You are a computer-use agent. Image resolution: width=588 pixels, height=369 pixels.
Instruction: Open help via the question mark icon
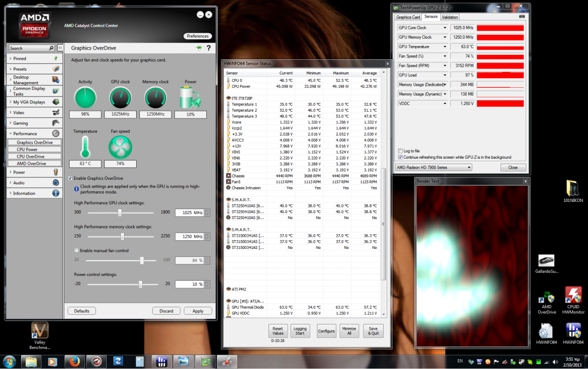[209, 48]
